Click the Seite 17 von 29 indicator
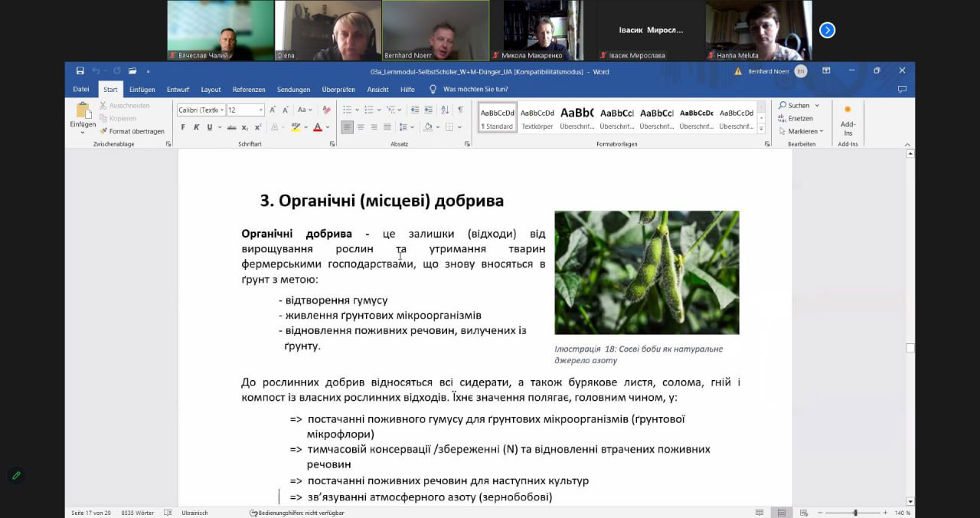Image resolution: width=980 pixels, height=518 pixels. [91, 513]
